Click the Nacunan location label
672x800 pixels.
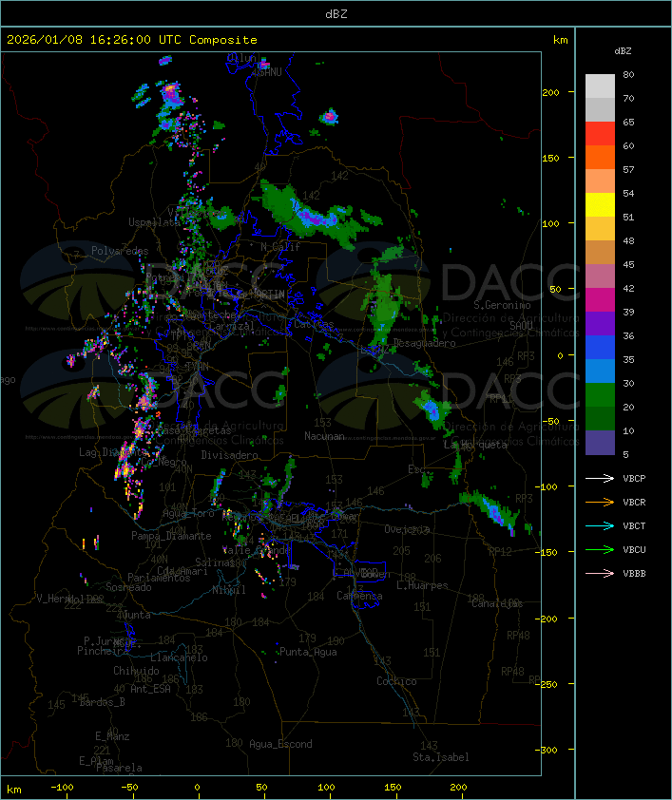tap(324, 436)
